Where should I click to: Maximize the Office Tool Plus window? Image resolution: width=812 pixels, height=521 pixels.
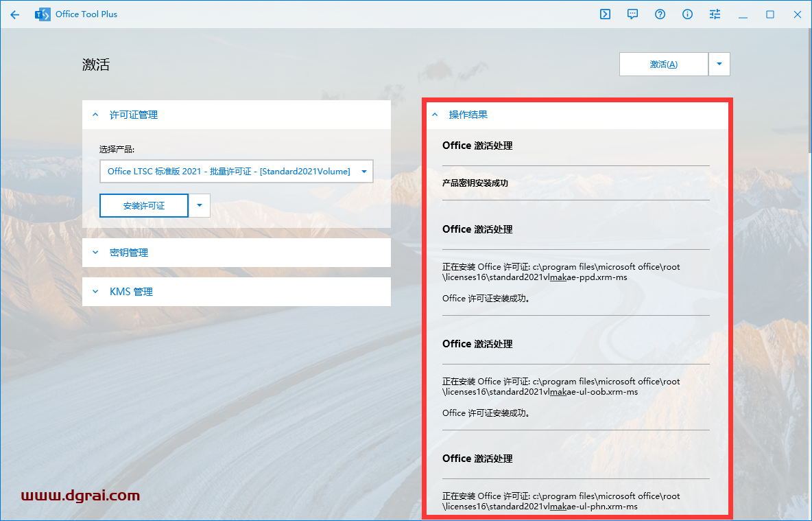pyautogui.click(x=770, y=14)
